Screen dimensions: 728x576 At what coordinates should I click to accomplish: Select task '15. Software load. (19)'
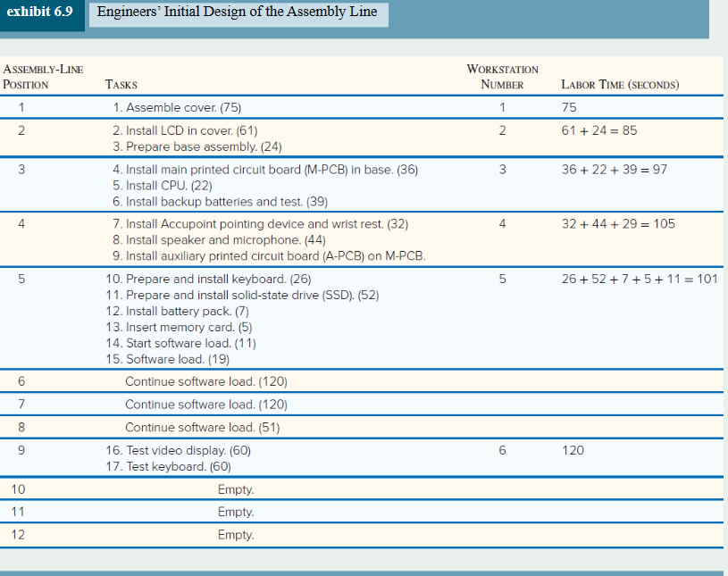(168, 359)
